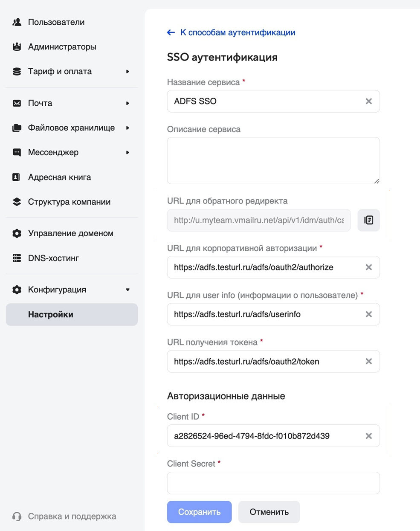
Task: Open Структура компании menu item
Action: tap(69, 202)
